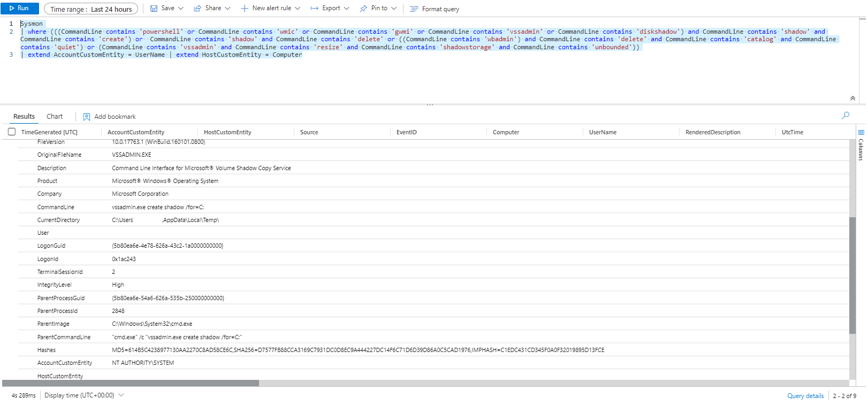Switch to the Chart tab

[55, 117]
